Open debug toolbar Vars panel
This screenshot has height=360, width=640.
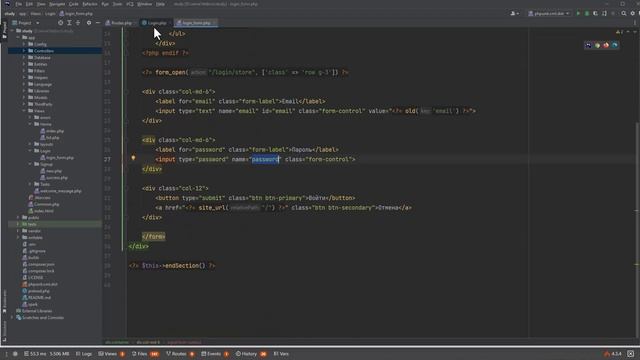(281, 354)
